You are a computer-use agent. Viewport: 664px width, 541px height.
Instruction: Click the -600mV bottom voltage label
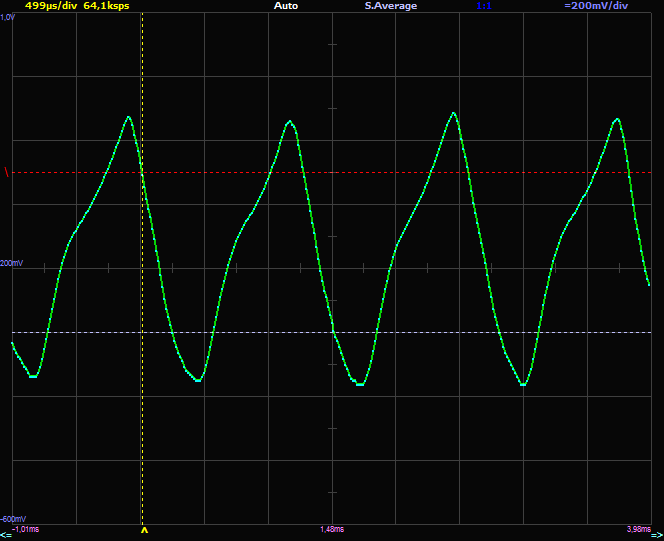tap(13, 519)
